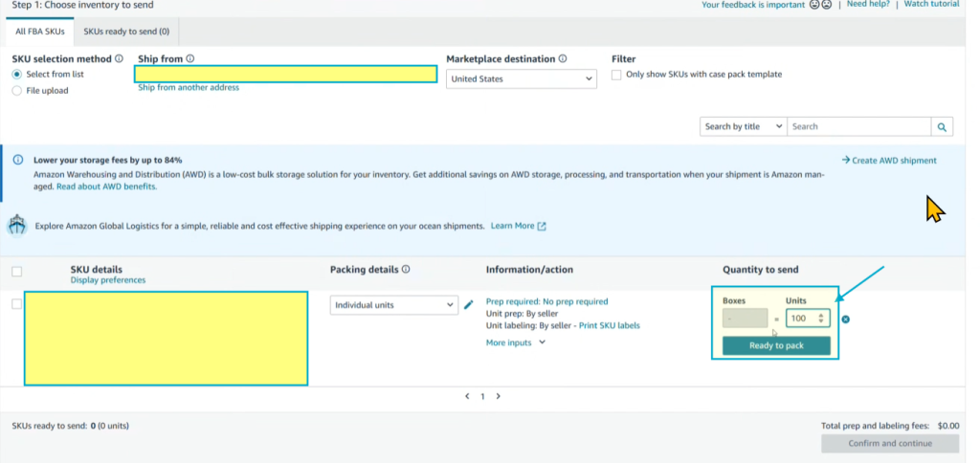Open the 'Create AWD shipment' link
Viewport: 980px width, 463px height.
coord(889,161)
